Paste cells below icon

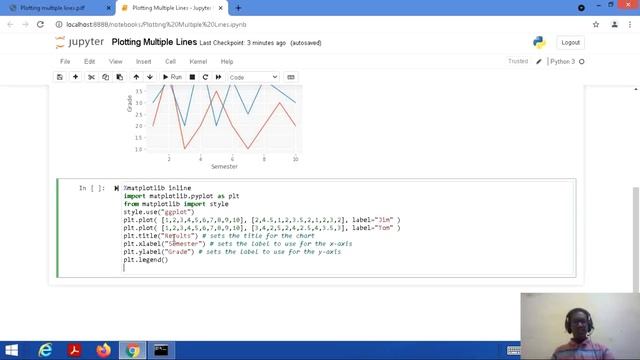point(120,77)
